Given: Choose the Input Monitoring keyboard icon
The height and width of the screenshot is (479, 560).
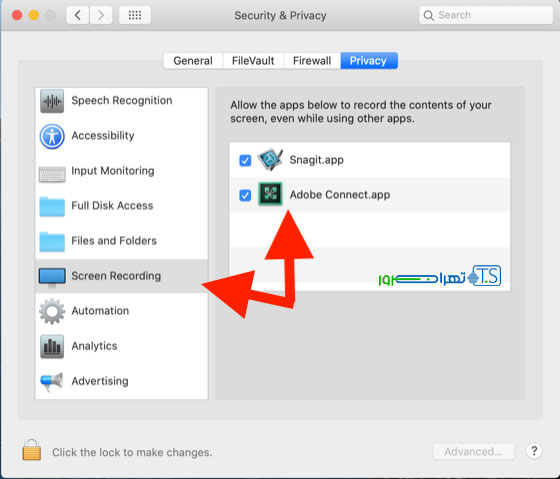Looking at the screenshot, I should tap(52, 174).
